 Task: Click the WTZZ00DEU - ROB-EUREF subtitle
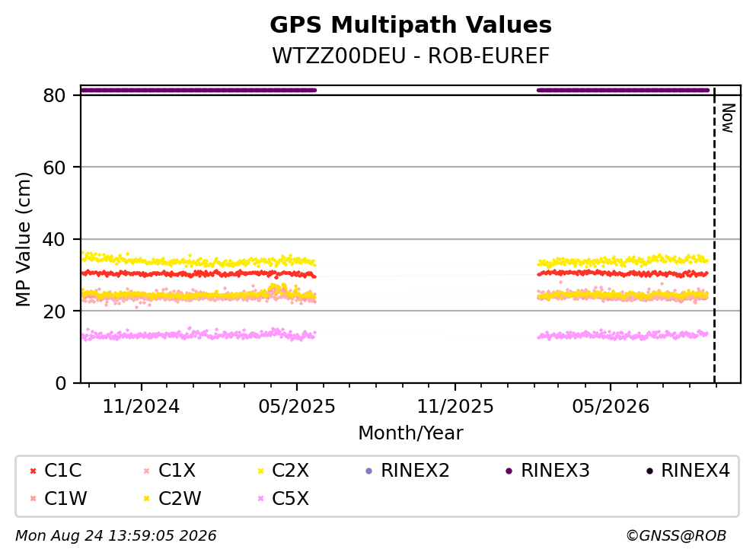[411, 56]
